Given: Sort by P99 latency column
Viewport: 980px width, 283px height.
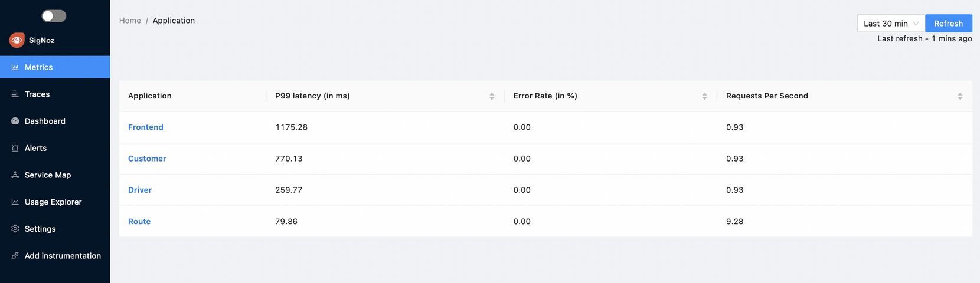Looking at the screenshot, I should tap(492, 96).
